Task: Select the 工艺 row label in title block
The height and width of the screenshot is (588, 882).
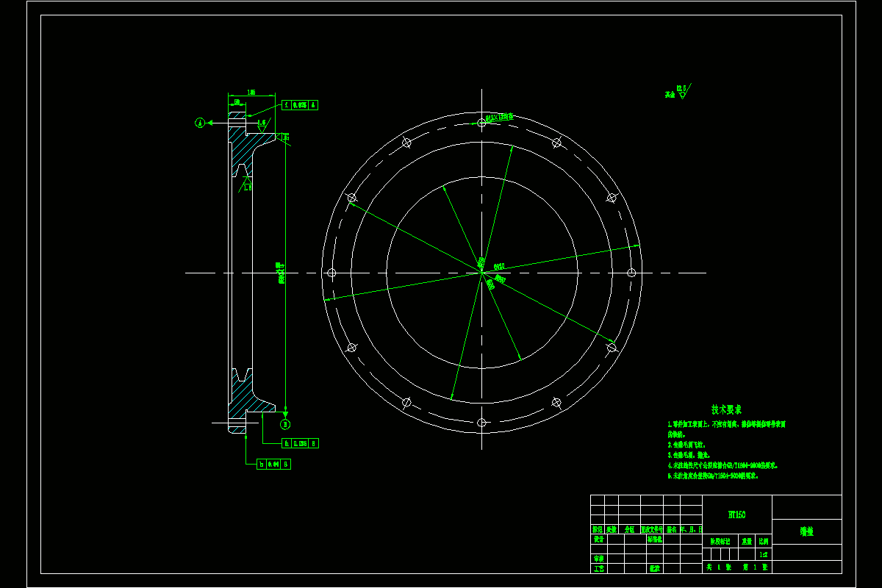Action: click(598, 568)
